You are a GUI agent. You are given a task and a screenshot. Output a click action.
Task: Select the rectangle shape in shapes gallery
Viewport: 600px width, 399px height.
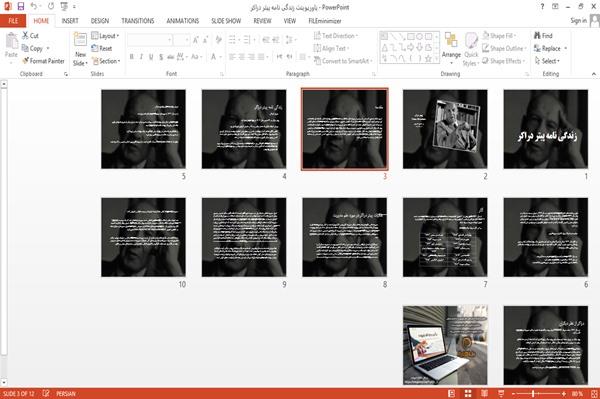tap(411, 36)
